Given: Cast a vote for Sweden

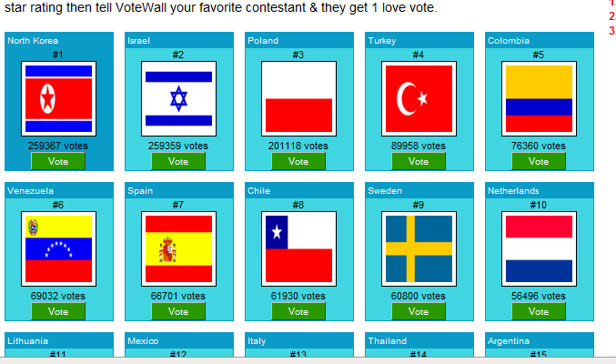Looking at the screenshot, I should (x=419, y=311).
